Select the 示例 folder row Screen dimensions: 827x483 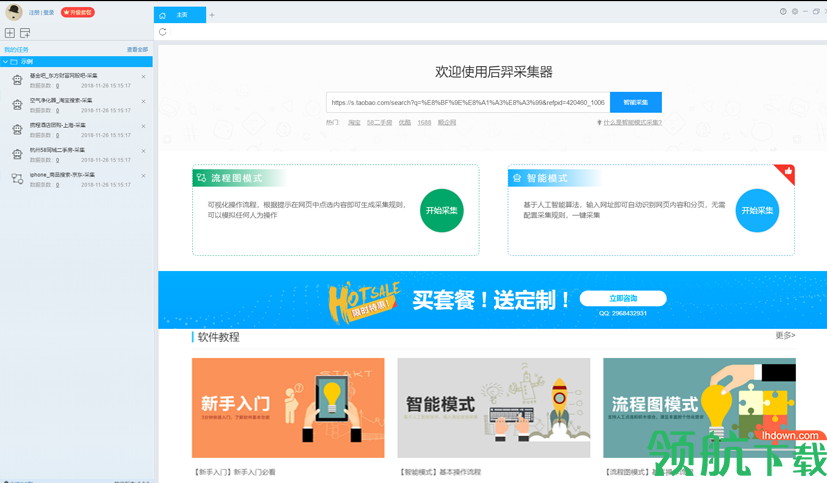click(76, 62)
